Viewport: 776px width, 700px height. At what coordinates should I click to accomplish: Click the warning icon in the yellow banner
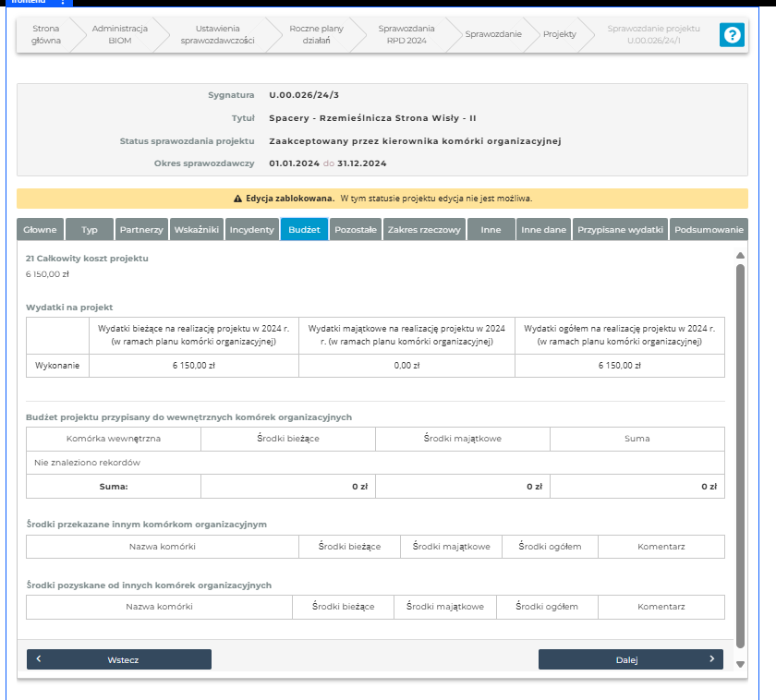click(x=237, y=199)
